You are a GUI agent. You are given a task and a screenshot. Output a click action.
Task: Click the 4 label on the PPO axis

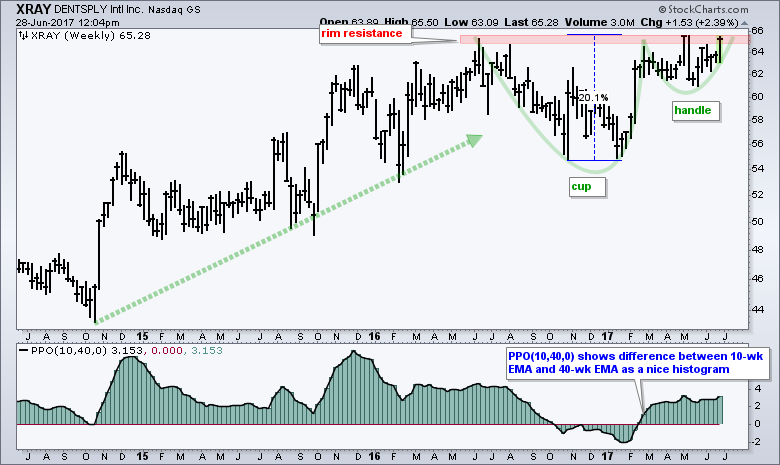pos(758,388)
